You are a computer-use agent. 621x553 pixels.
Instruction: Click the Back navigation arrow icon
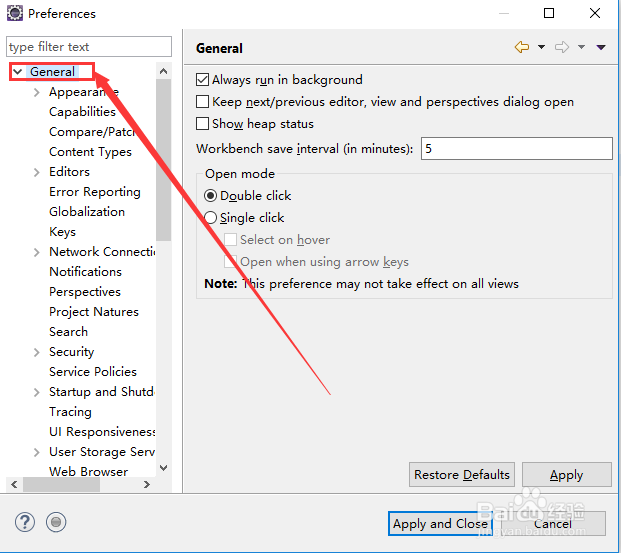(x=522, y=47)
